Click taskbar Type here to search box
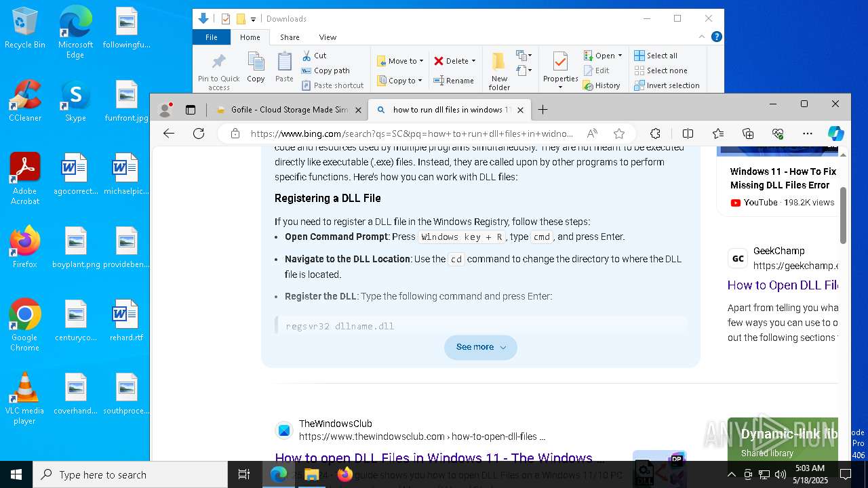The width and height of the screenshot is (868, 488). pos(130,475)
